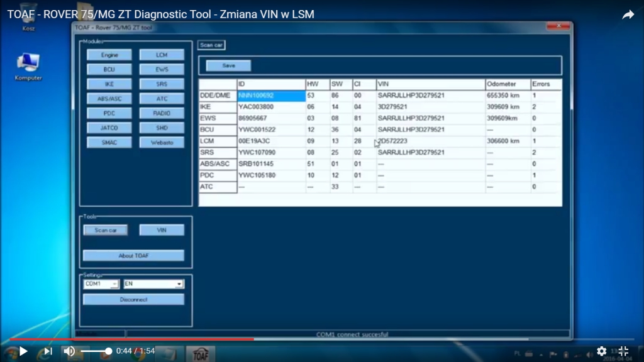Open the LCM module button
This screenshot has width=644, height=362.
162,55
